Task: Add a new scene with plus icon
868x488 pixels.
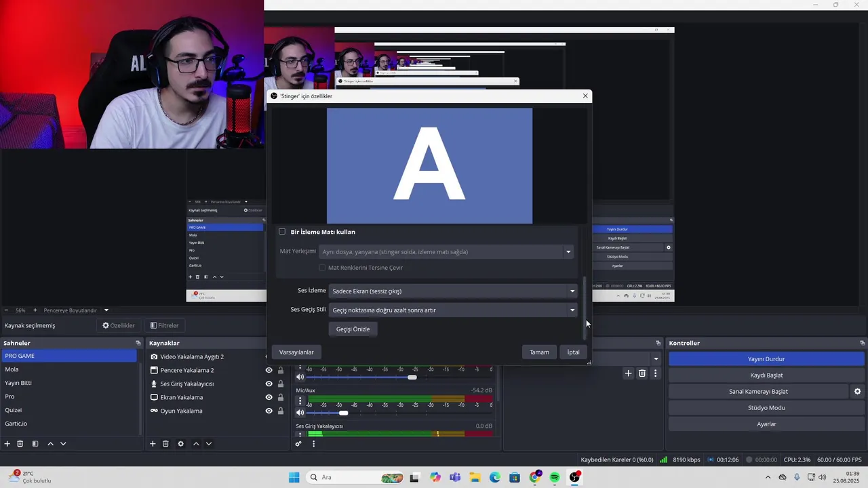Action: click(7, 444)
